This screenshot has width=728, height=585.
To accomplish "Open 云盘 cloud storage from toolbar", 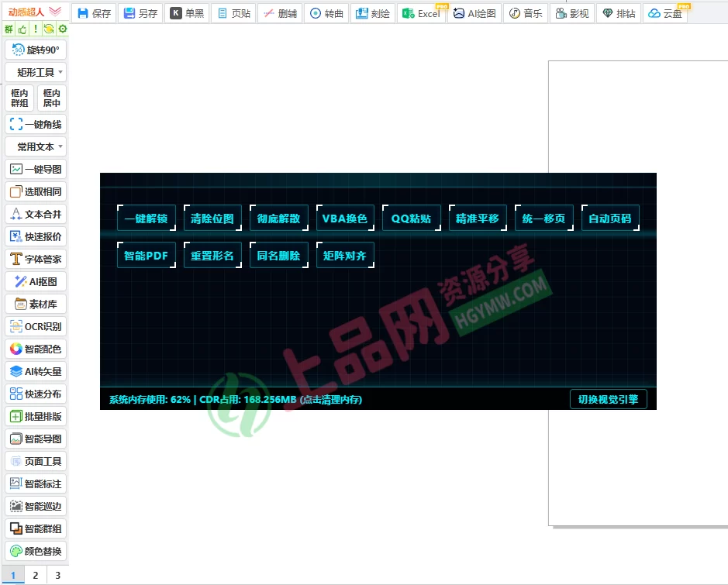I will point(664,12).
